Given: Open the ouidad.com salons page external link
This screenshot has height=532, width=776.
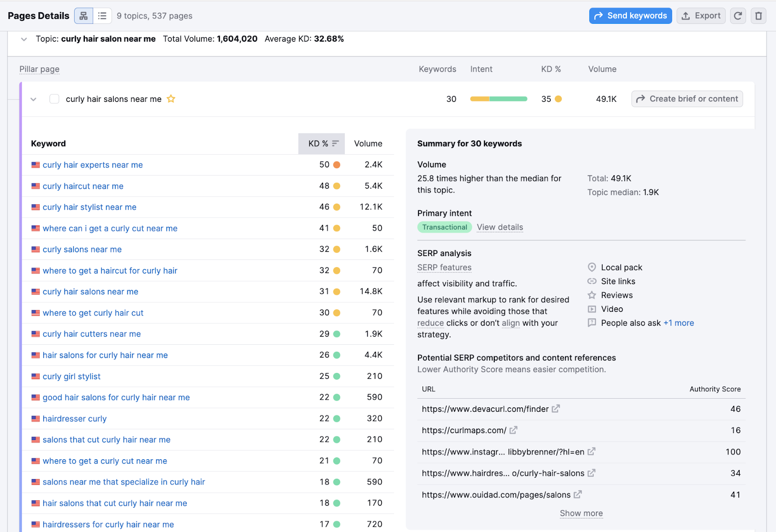Looking at the screenshot, I should [x=578, y=495].
